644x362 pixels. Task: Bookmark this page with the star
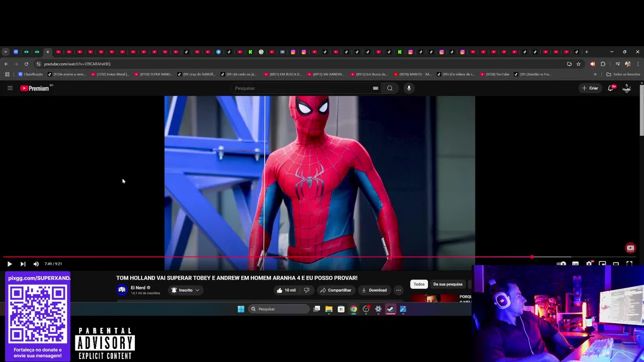pos(579,64)
